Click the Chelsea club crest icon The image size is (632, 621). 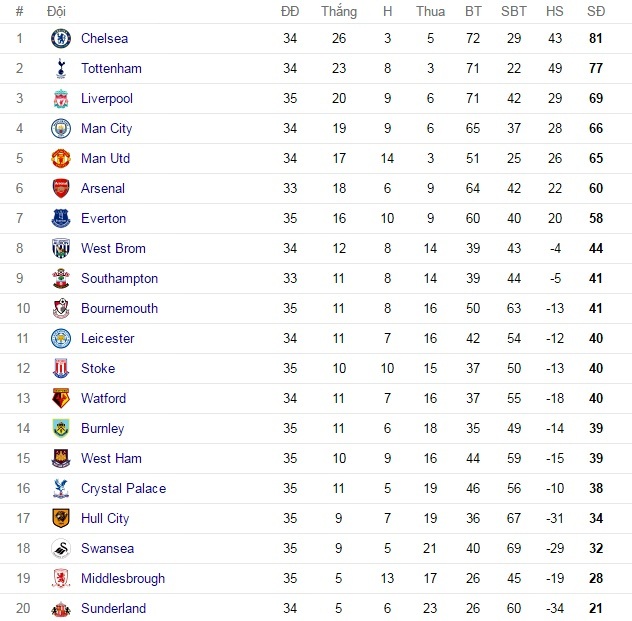[x=61, y=39]
